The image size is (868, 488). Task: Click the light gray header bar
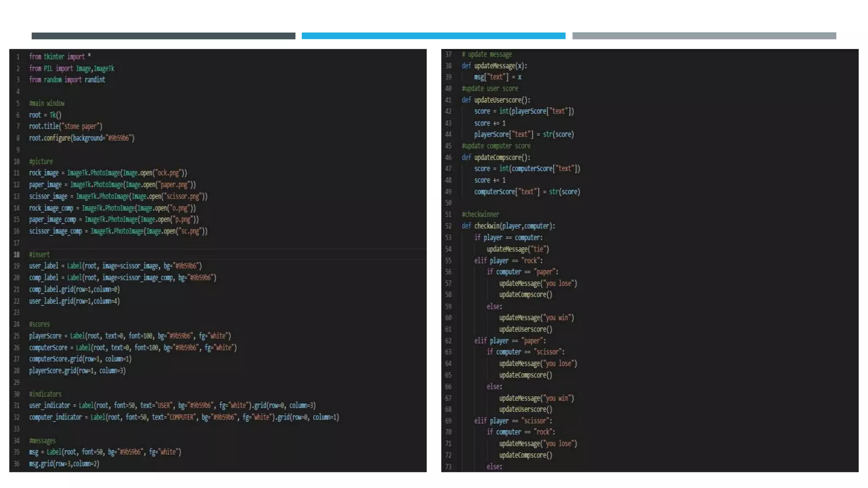click(x=704, y=36)
